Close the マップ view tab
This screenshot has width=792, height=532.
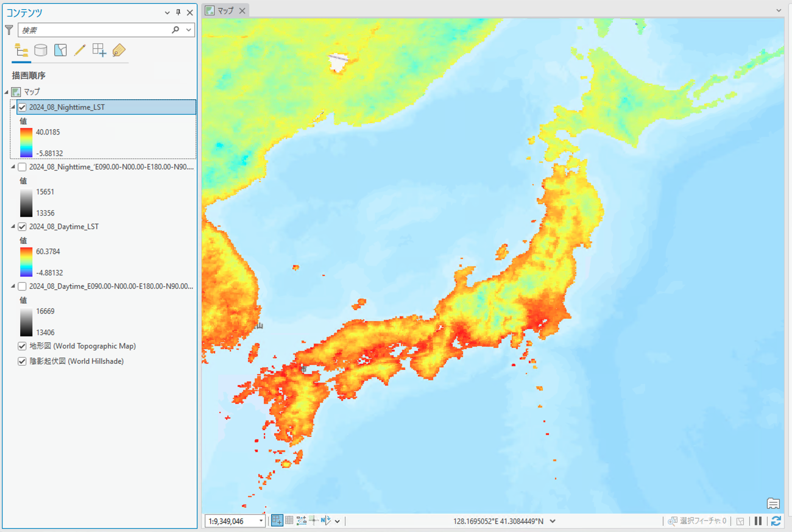coord(242,11)
